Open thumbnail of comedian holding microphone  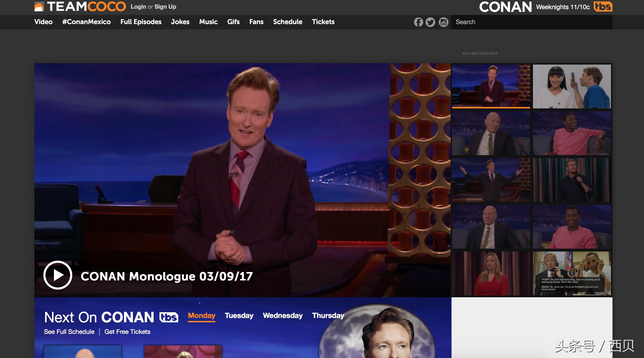point(572,180)
